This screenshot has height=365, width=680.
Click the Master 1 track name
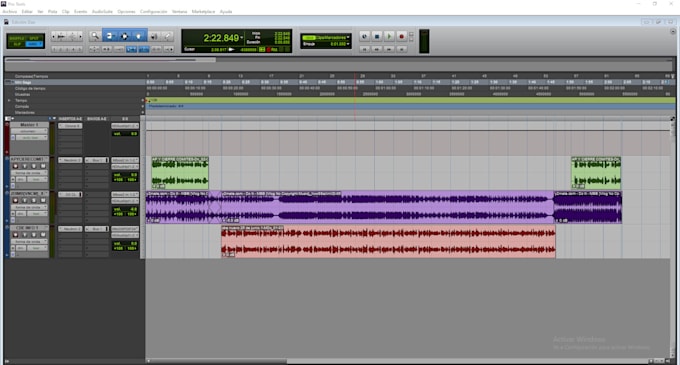click(29, 125)
